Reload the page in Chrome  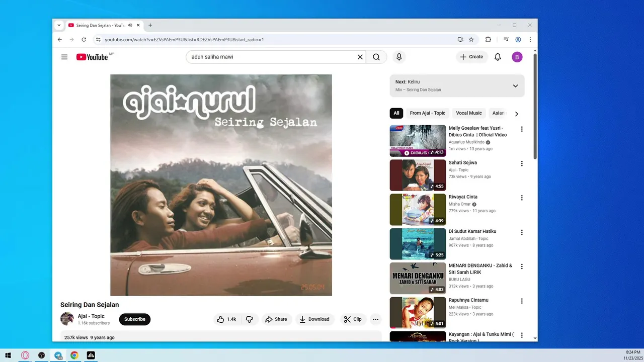(x=84, y=39)
